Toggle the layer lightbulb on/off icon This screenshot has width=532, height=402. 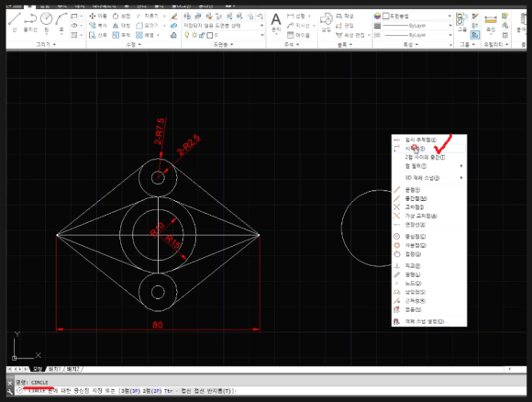tap(186, 35)
